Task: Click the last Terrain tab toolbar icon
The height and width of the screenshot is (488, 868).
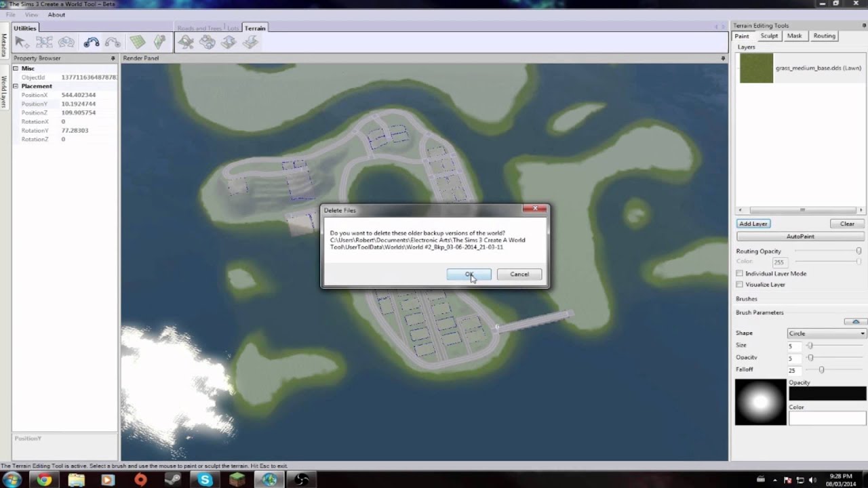Action: (x=250, y=43)
